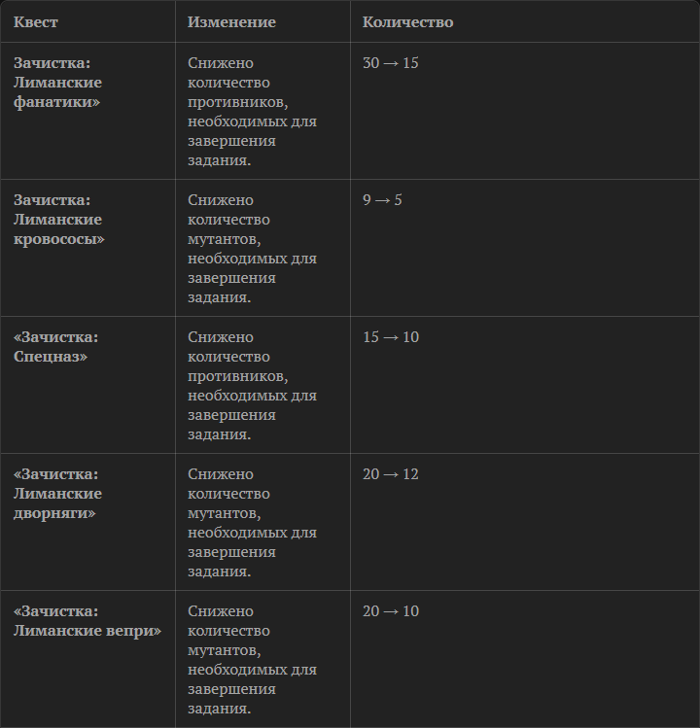This screenshot has height=728, width=700.
Task: Click the 20 → 12 quantity value
Action: 390,473
